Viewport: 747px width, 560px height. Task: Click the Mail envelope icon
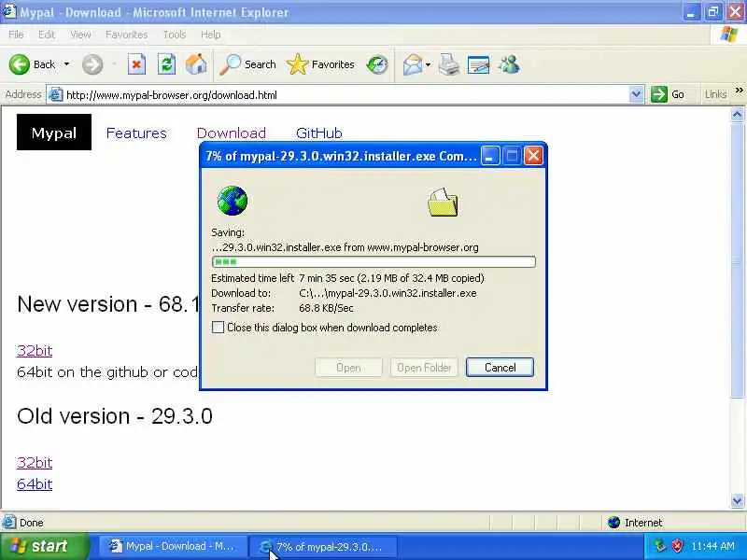point(413,64)
